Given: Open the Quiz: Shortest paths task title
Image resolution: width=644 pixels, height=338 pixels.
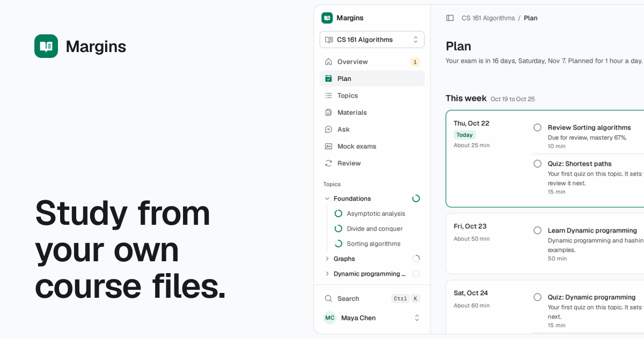Looking at the screenshot, I should 580,164.
